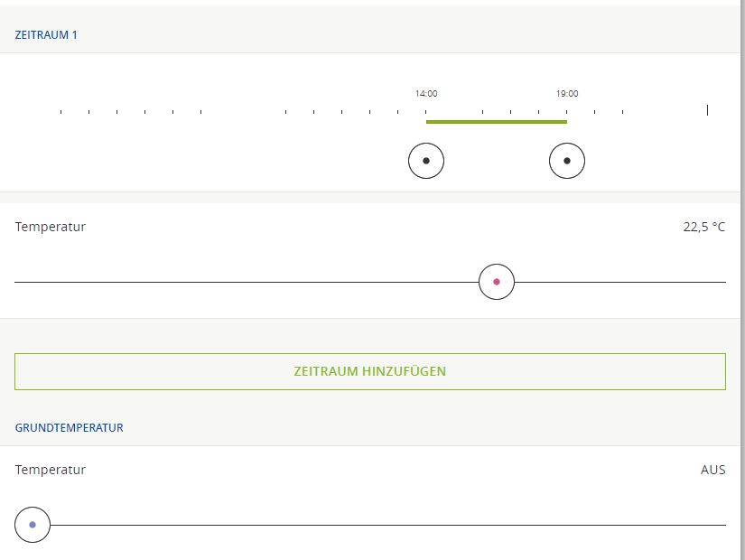
Task: Click the timeline tick just before the 14:00 marker
Action: click(398, 112)
